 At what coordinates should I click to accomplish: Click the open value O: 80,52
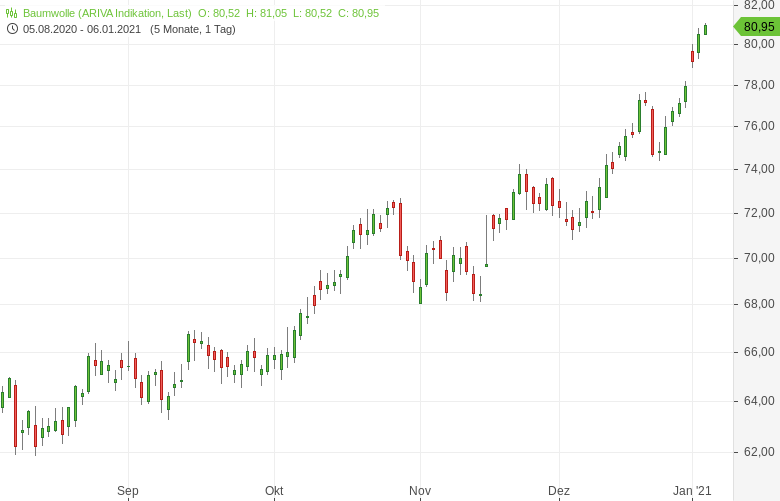[219, 13]
